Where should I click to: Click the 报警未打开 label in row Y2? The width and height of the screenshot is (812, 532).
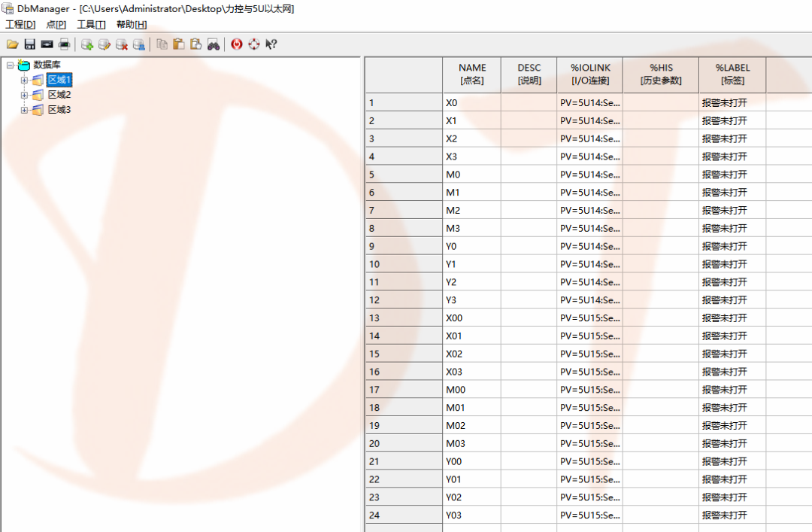pyautogui.click(x=725, y=282)
